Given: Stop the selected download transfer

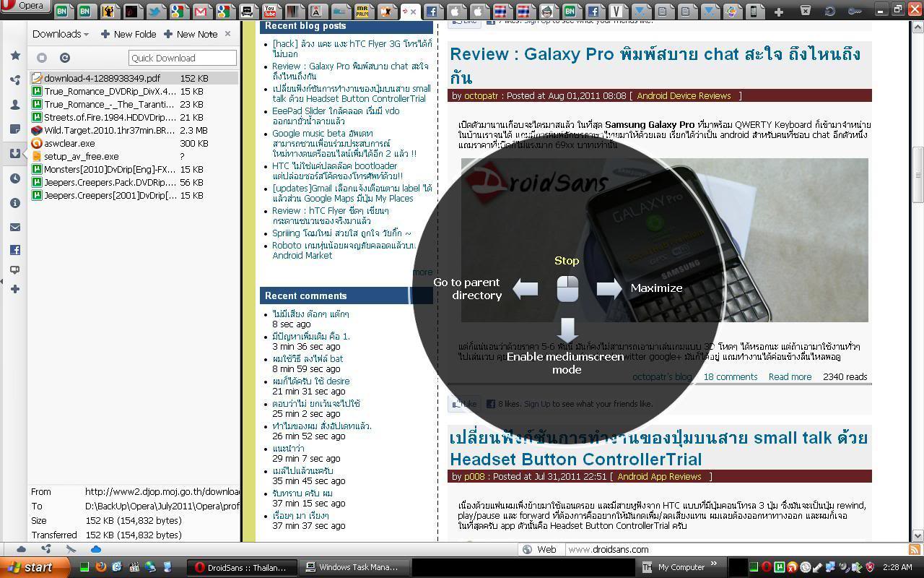Looking at the screenshot, I should coord(42,58).
